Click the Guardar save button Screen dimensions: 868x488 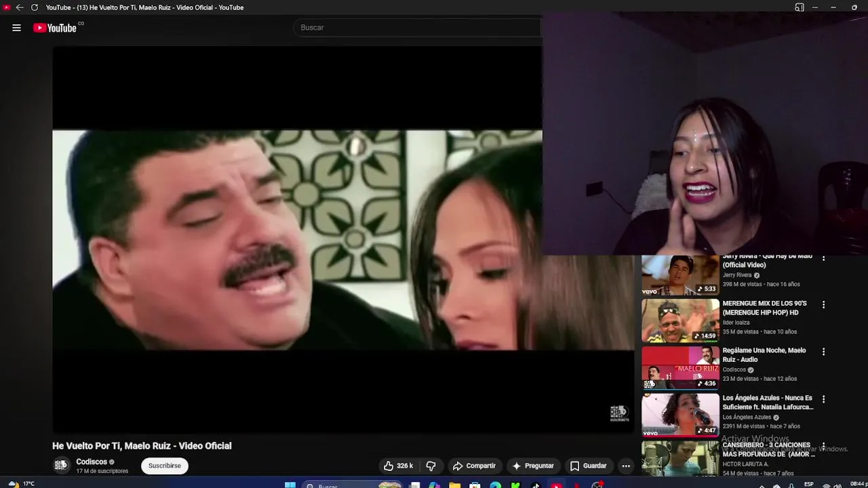click(x=588, y=466)
